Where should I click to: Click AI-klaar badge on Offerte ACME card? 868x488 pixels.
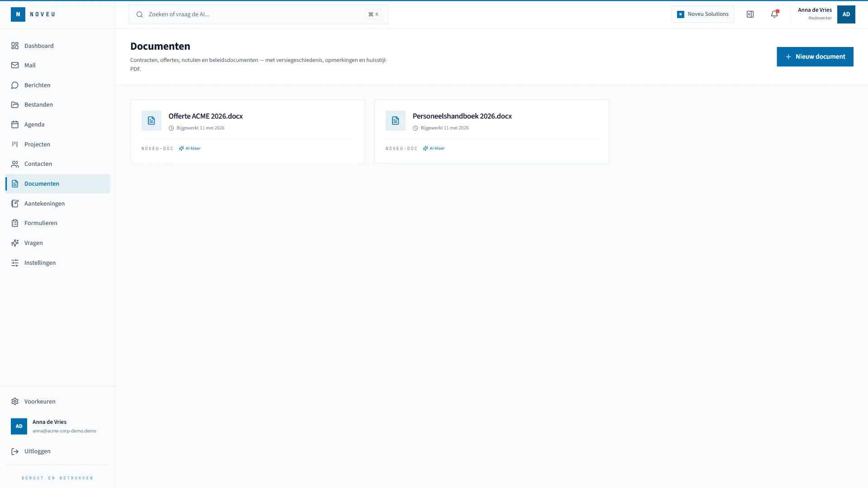pyautogui.click(x=189, y=148)
